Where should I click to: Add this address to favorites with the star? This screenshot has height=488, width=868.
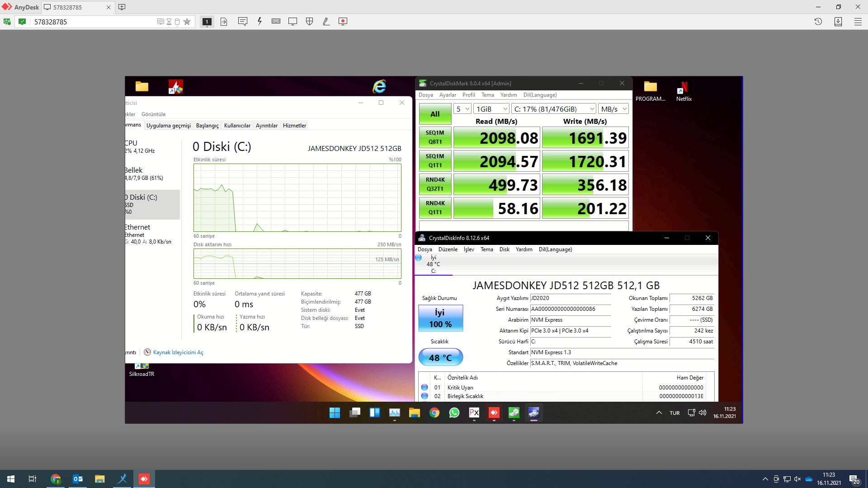(x=187, y=22)
